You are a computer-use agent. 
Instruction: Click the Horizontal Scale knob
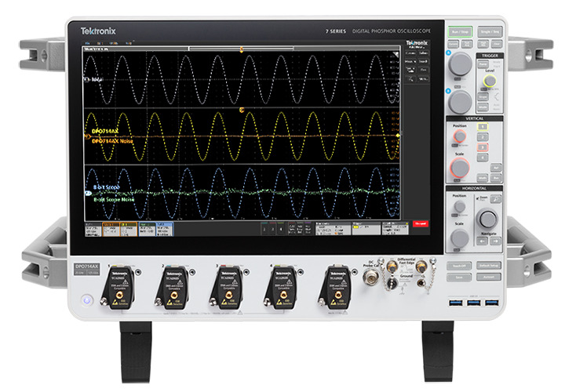tap(460, 238)
